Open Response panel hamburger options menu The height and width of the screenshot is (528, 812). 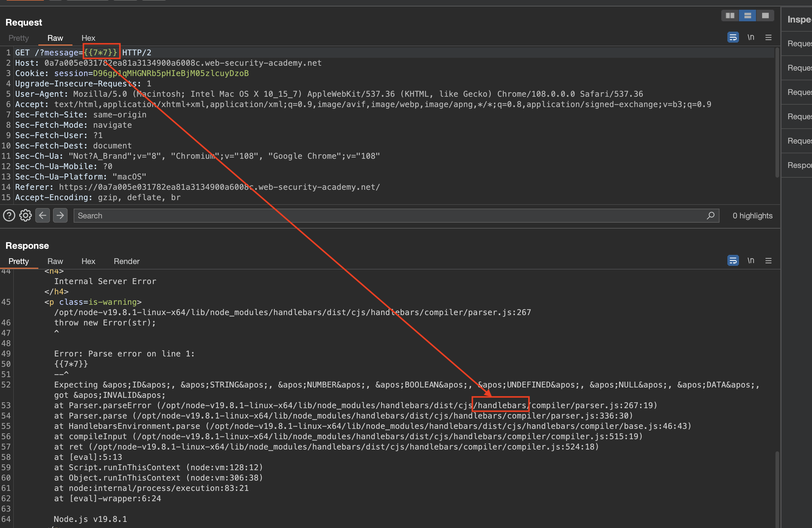pos(768,260)
